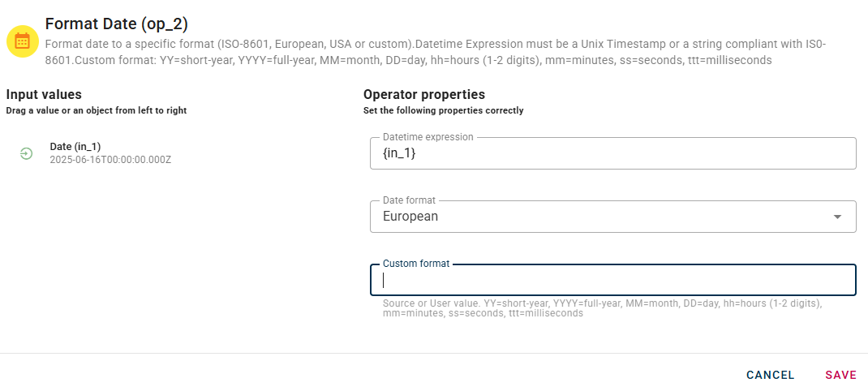Image resolution: width=868 pixels, height=391 pixels.
Task: Click into the Datetime expression field
Action: [x=612, y=153]
